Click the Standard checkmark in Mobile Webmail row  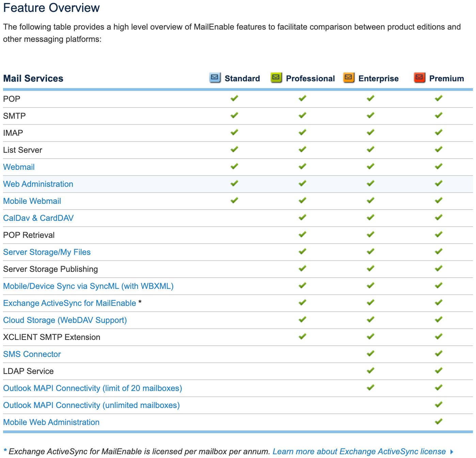pyautogui.click(x=234, y=200)
